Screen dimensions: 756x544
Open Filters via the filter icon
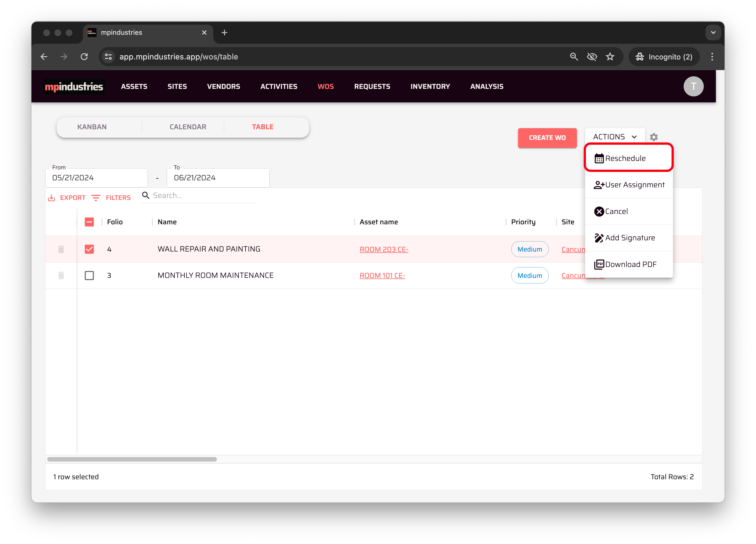tap(96, 198)
